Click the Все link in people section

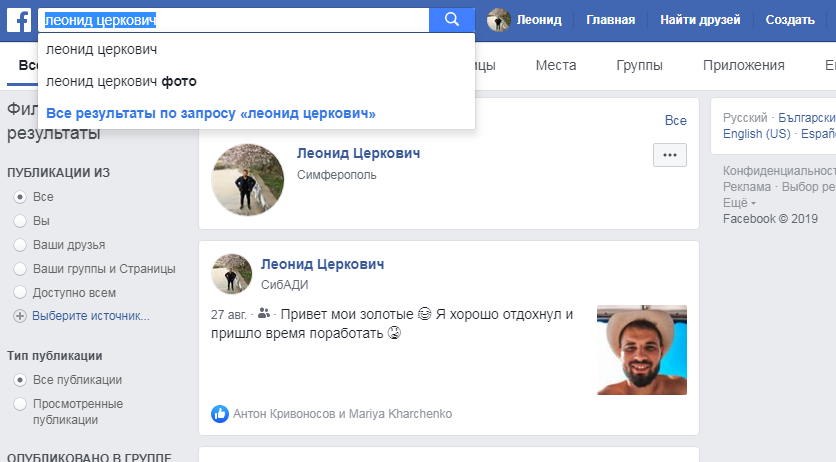point(676,120)
